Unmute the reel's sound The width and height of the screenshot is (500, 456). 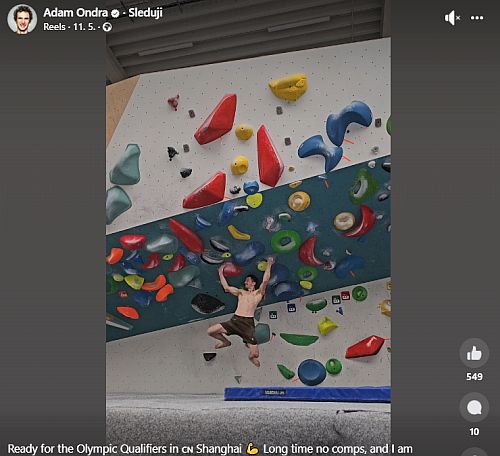452,18
